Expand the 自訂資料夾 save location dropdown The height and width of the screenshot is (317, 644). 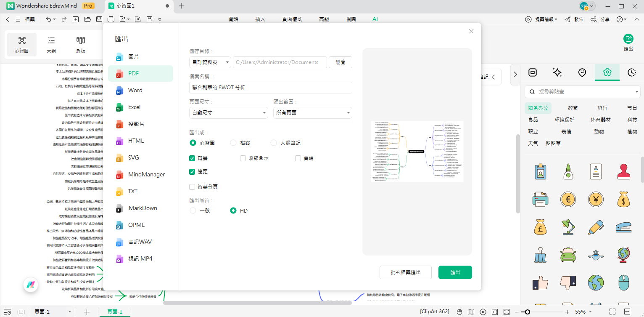210,62
